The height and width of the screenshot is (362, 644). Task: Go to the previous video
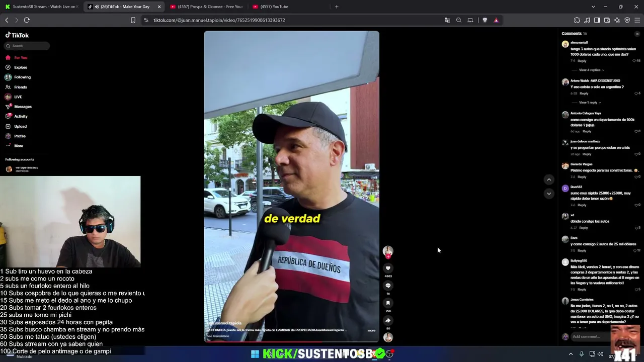(549, 179)
